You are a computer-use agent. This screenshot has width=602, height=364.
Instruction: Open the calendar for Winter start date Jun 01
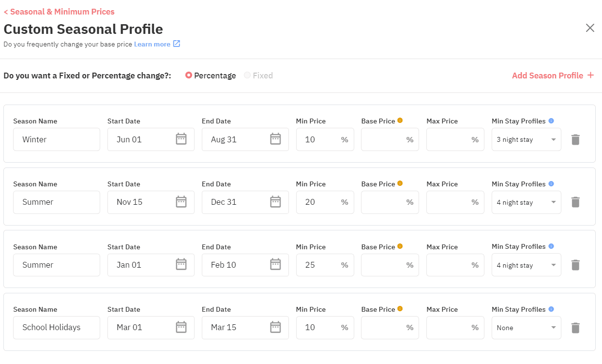(181, 139)
